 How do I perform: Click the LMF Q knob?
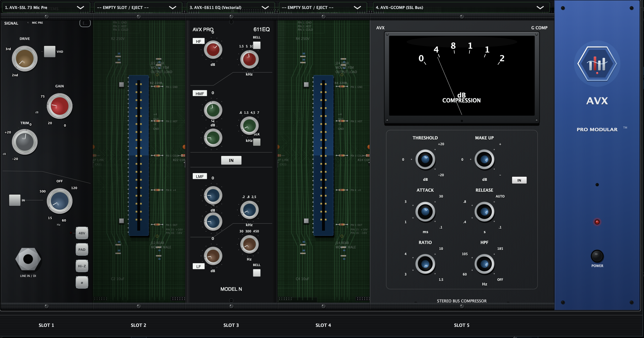click(213, 222)
